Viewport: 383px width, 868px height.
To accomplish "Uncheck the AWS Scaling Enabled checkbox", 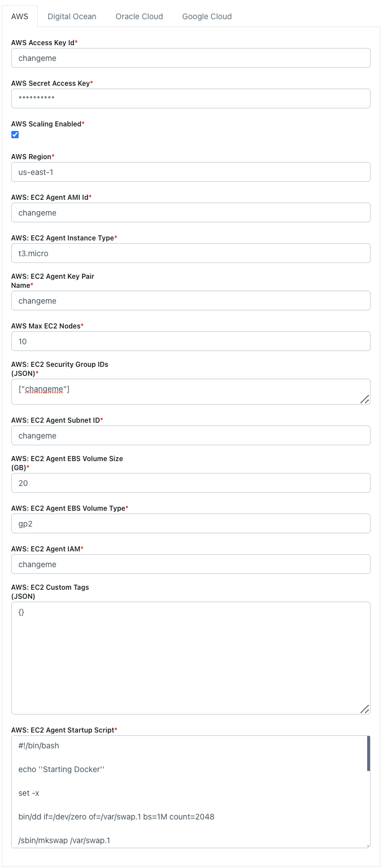I will [15, 134].
